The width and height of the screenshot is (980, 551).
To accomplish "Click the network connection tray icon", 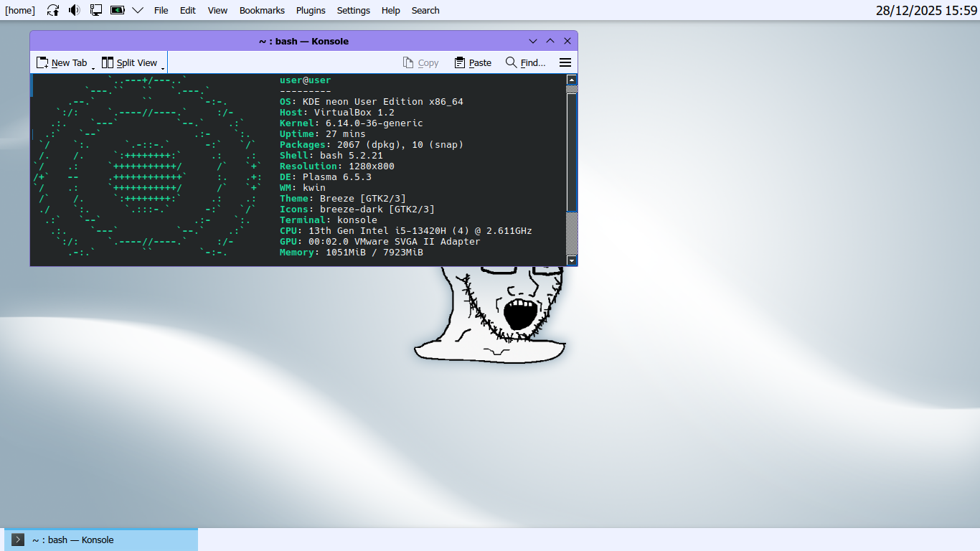I will [x=96, y=10].
